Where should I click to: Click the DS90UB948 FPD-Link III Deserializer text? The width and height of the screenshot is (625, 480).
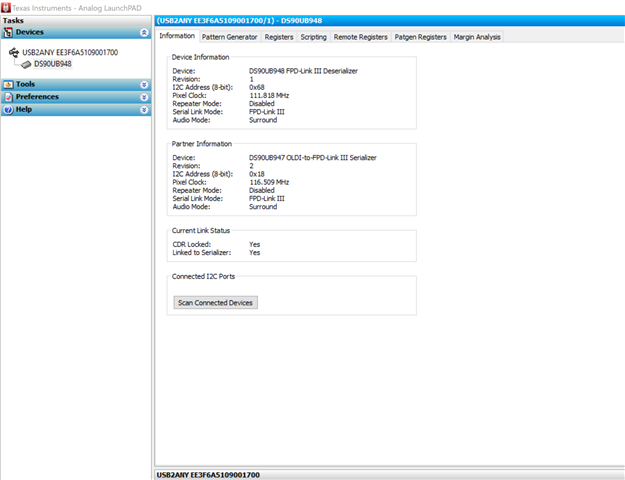tap(303, 71)
